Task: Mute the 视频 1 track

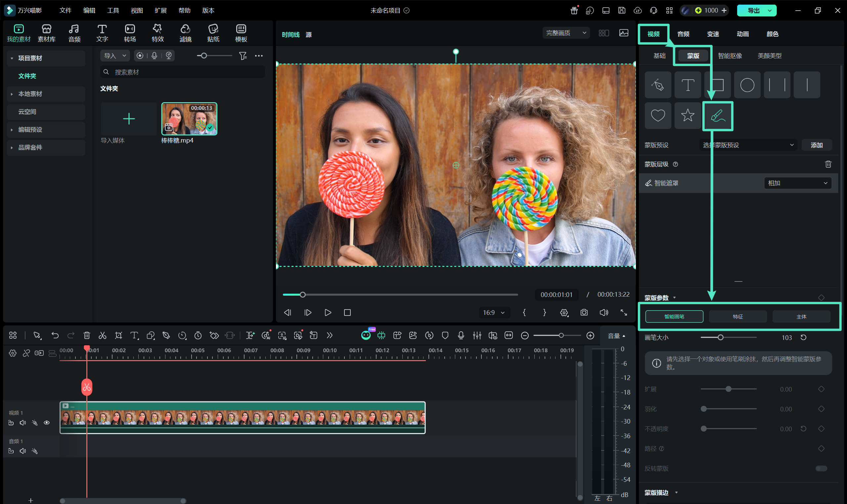Action: [23, 423]
